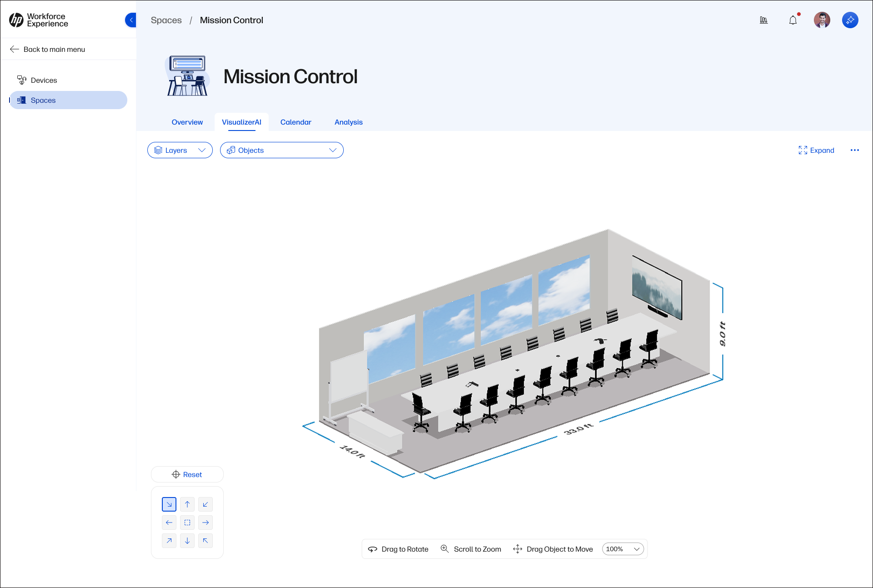Image resolution: width=873 pixels, height=588 pixels.
Task: Switch to the Calendar tab
Action: click(x=296, y=122)
